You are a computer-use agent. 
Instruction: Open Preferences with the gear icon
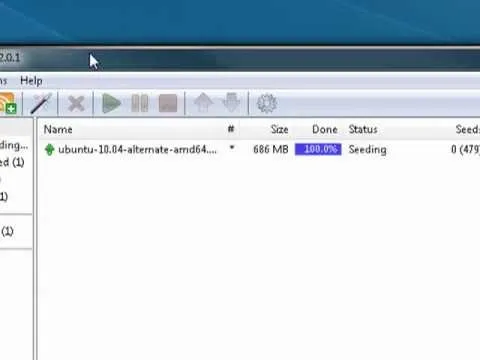(x=267, y=103)
